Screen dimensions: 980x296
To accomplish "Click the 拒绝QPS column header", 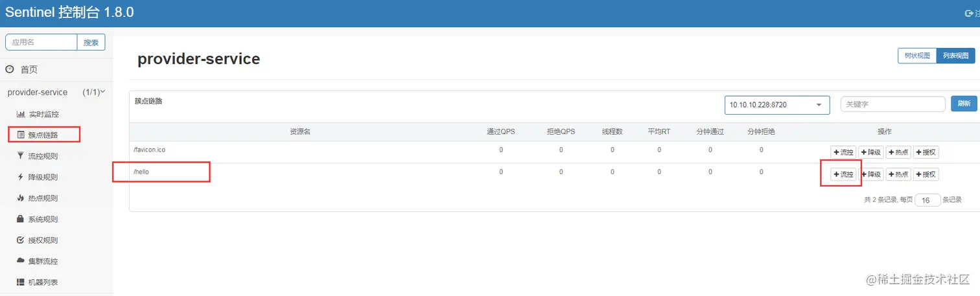I will pyautogui.click(x=561, y=131).
